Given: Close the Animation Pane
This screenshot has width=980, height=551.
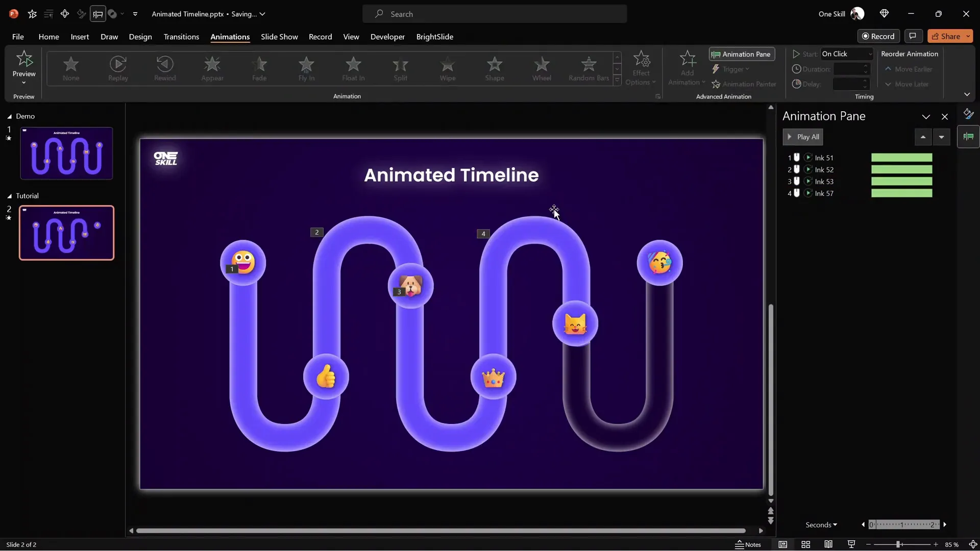Looking at the screenshot, I should [945, 117].
